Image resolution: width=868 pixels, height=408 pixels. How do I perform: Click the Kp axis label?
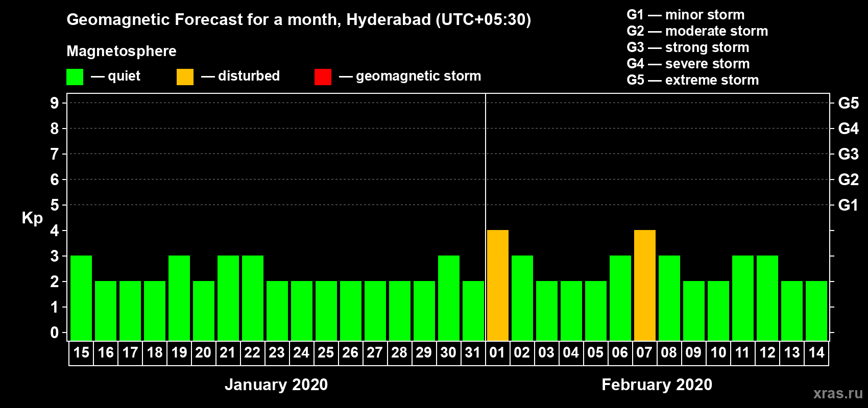32,218
